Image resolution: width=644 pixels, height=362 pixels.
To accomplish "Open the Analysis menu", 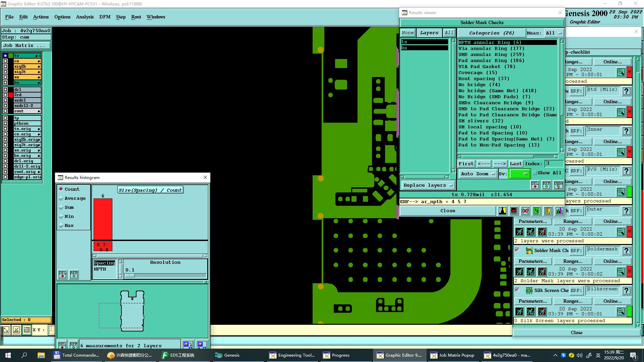I will (x=85, y=17).
